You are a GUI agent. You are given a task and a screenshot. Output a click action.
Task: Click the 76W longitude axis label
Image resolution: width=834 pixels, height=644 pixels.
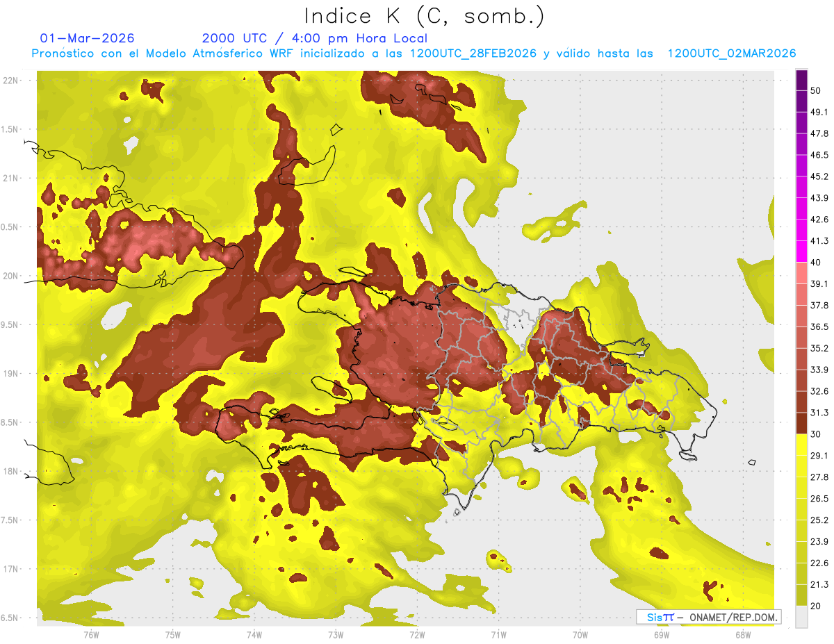click(91, 634)
